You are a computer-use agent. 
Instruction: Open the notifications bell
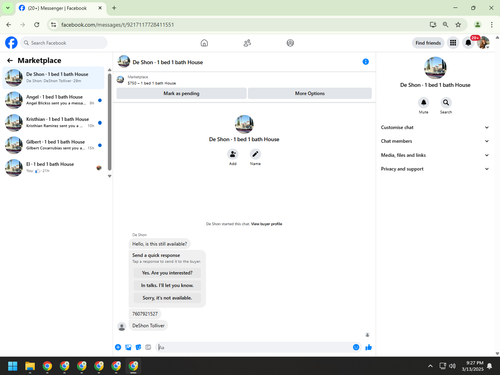click(468, 43)
